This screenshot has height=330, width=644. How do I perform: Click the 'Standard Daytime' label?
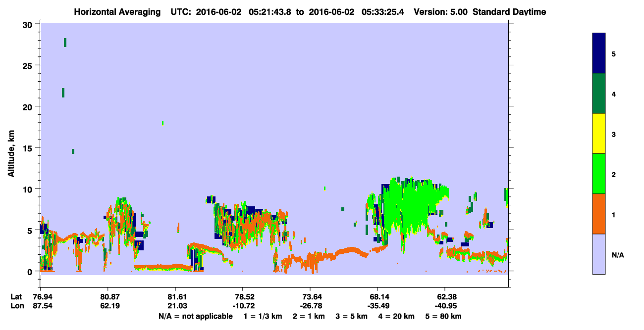pyautogui.click(x=509, y=11)
